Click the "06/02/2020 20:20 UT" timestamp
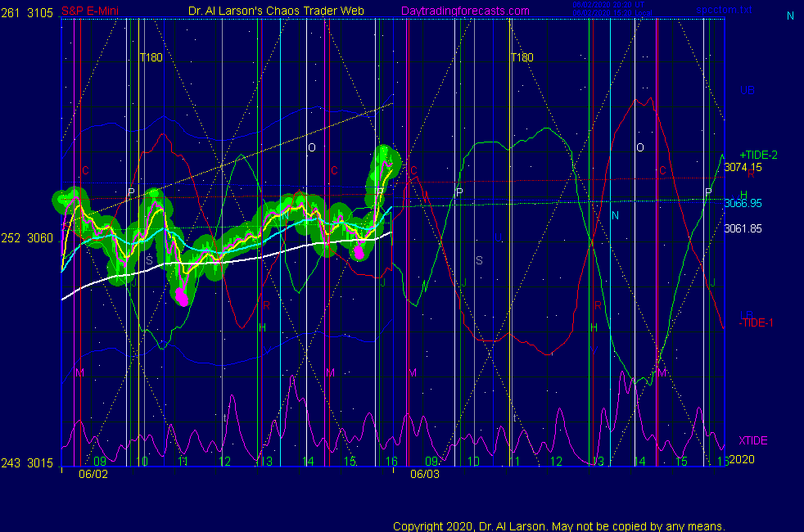 click(608, 5)
